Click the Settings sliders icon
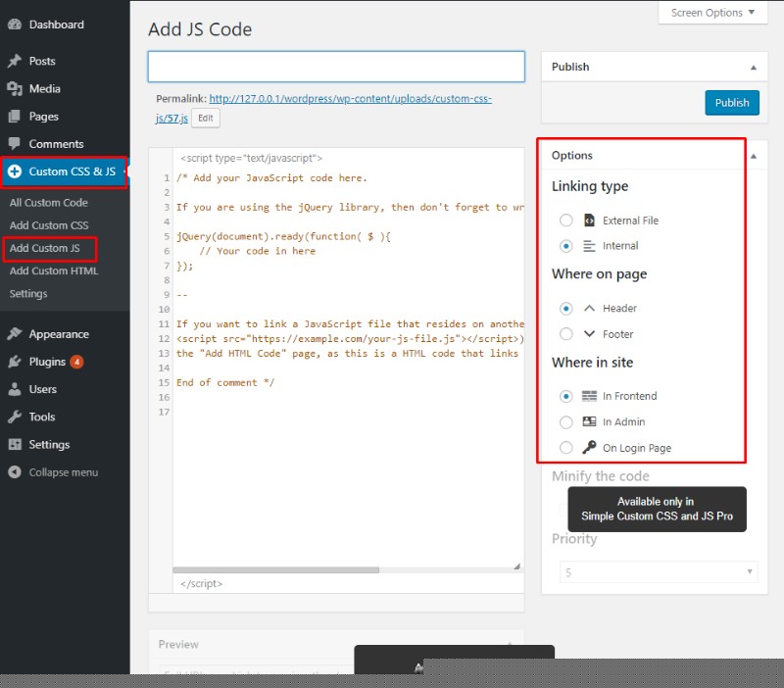This screenshot has height=688, width=784. [x=15, y=445]
